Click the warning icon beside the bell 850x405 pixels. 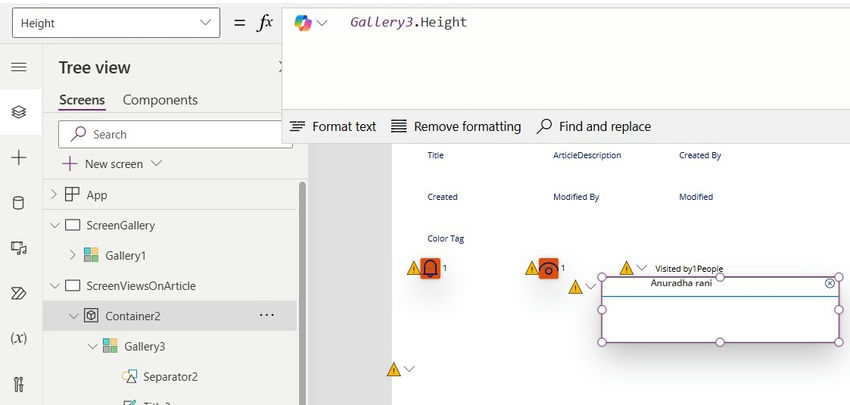point(414,268)
